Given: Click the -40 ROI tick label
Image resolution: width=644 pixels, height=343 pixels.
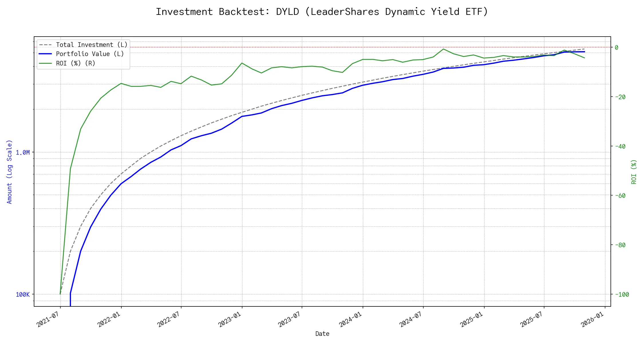Looking at the screenshot, I should tap(620, 146).
